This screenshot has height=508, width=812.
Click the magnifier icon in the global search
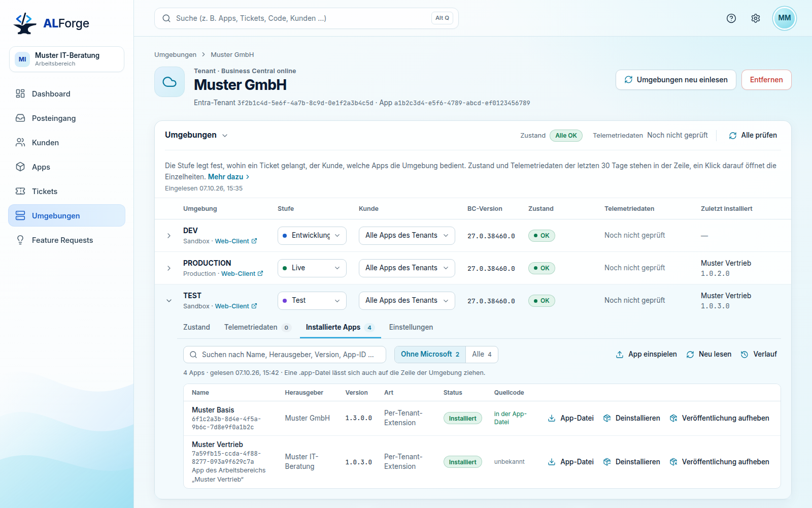click(166, 18)
